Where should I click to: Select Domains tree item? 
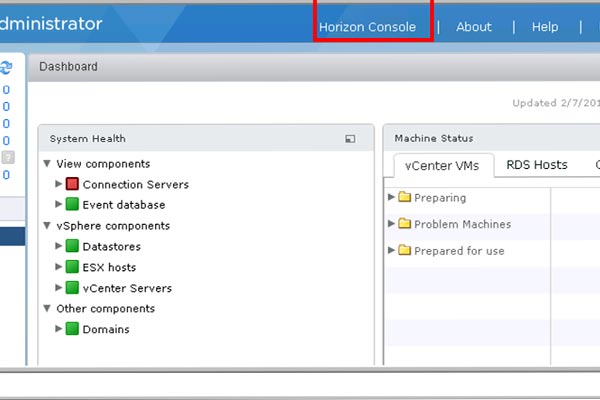tap(106, 329)
